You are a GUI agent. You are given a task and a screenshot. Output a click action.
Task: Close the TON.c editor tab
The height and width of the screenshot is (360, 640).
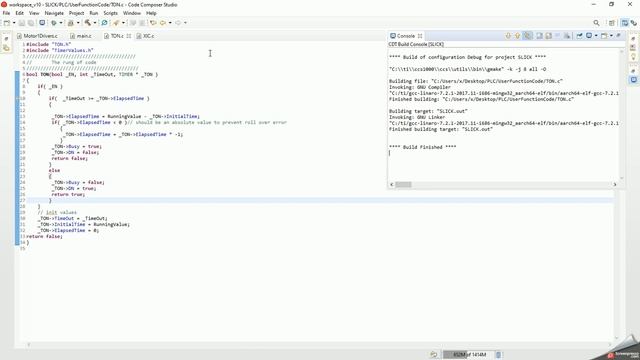click(x=129, y=36)
